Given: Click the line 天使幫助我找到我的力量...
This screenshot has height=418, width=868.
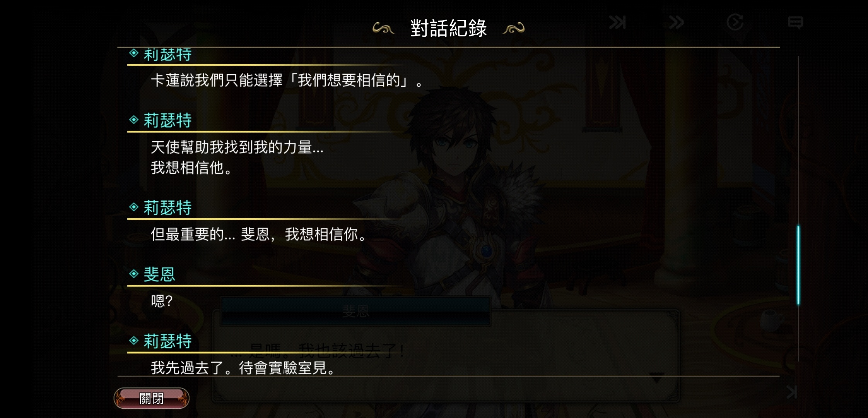Looking at the screenshot, I should (x=237, y=147).
